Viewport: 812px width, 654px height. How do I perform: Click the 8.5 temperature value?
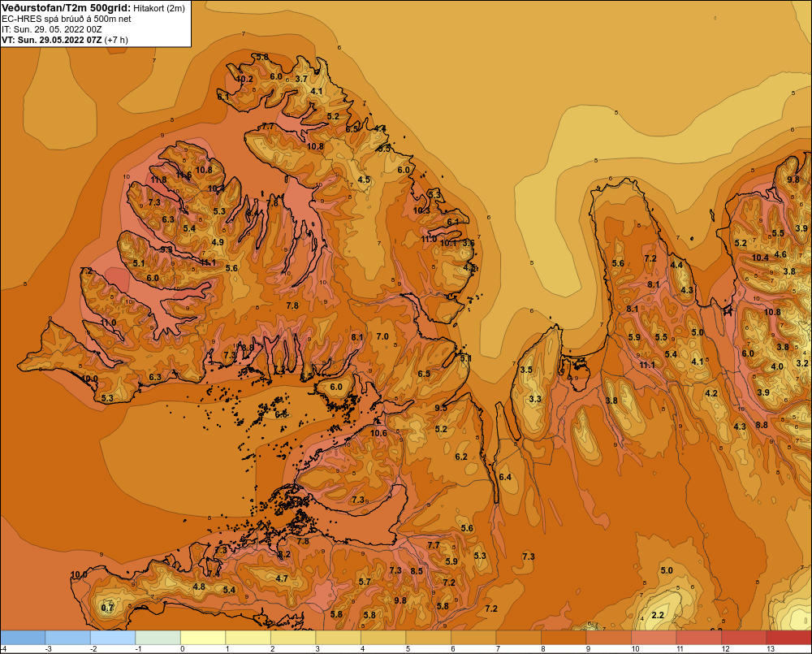417,571
